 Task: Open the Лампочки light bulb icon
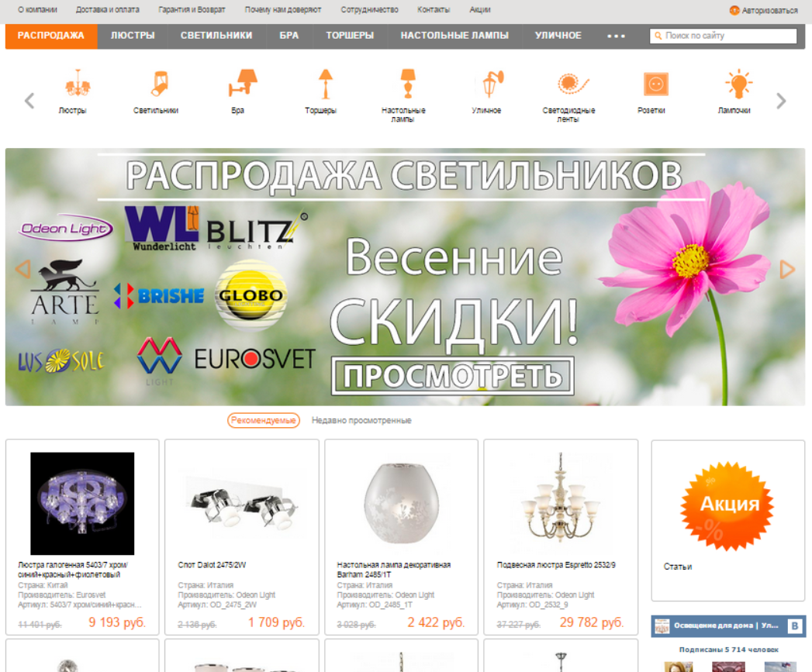(738, 84)
